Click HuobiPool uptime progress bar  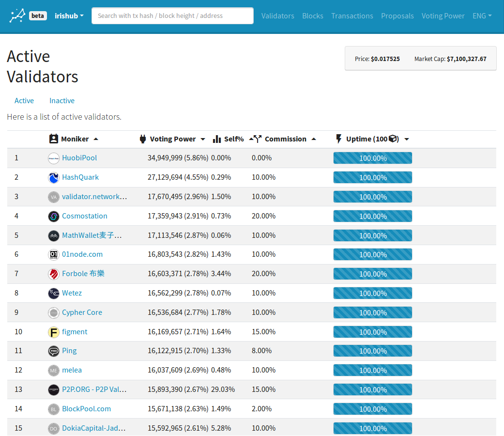(x=372, y=158)
